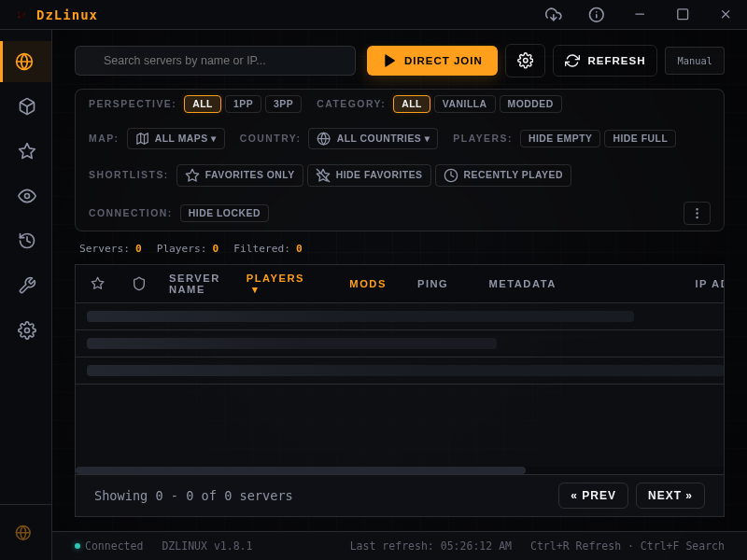Toggle HIDE EMPTY players filter
The image size is (747, 560).
pyautogui.click(x=559, y=138)
